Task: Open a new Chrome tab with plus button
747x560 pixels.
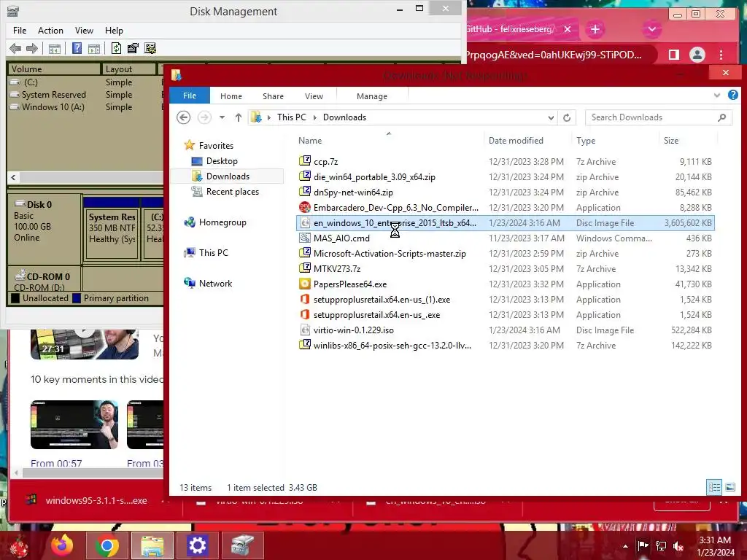Action: 595,29
